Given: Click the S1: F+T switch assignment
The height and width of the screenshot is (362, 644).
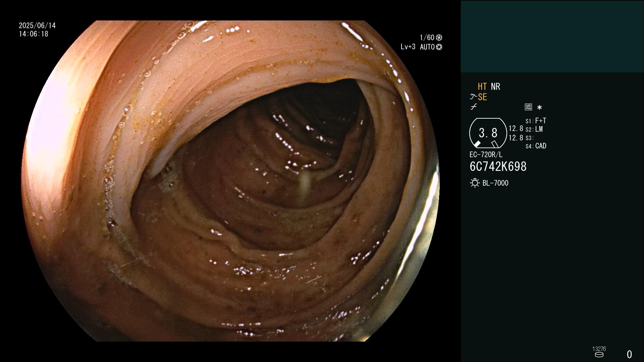Looking at the screenshot, I should coord(536,121).
